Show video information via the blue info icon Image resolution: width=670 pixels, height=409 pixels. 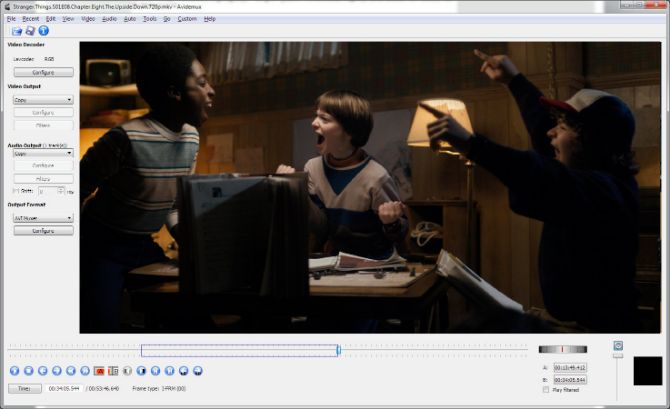coord(44,31)
